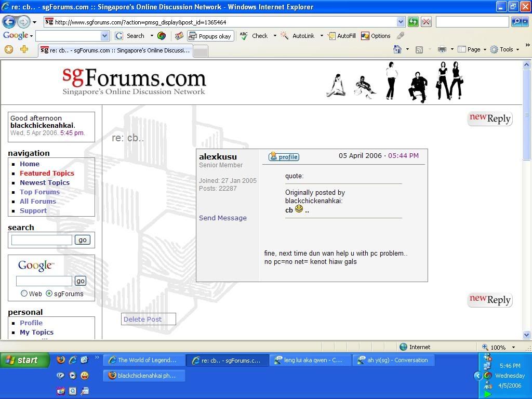532x399 pixels.
Task: Open the Page menu dropdown
Action: [476, 49]
